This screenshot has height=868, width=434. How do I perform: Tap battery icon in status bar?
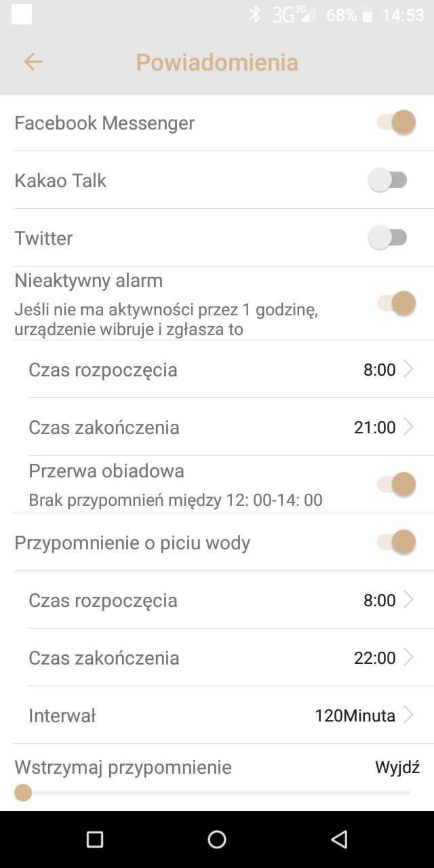coord(368,15)
